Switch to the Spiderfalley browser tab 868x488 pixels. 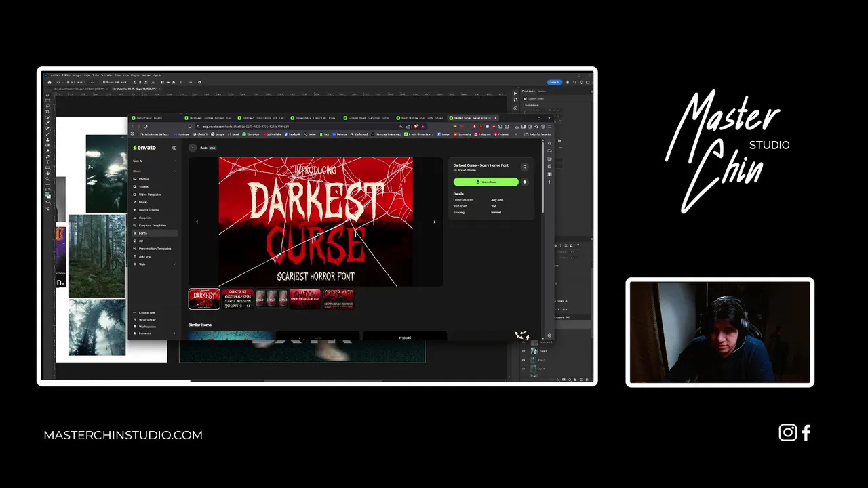point(315,118)
